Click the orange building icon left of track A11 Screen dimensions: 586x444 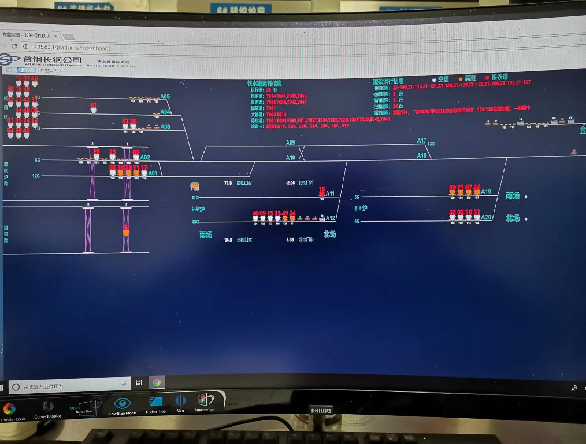coord(195,186)
